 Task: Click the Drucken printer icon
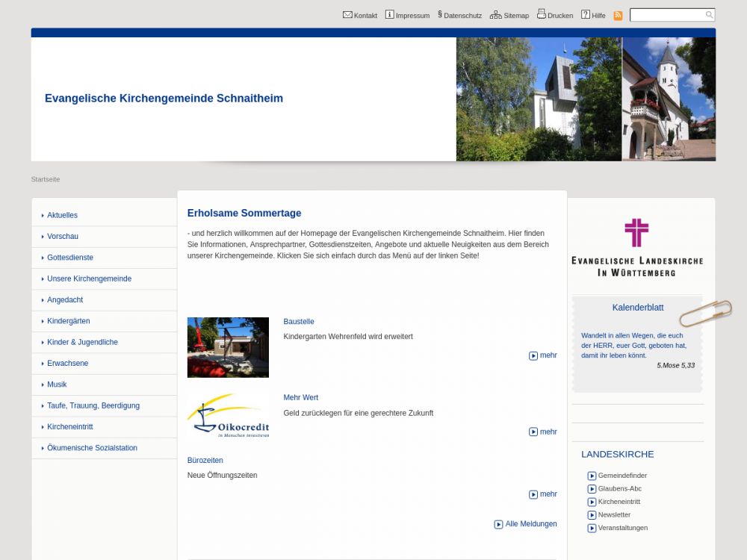[x=542, y=14]
